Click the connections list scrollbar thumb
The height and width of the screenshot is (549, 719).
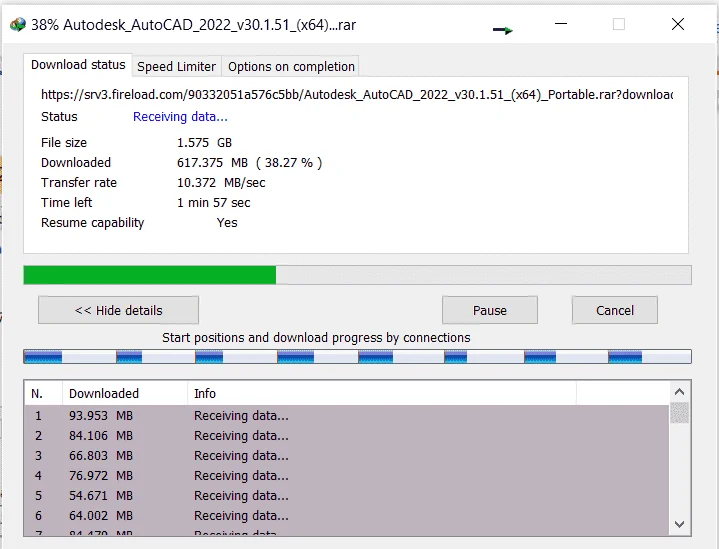pyautogui.click(x=680, y=412)
